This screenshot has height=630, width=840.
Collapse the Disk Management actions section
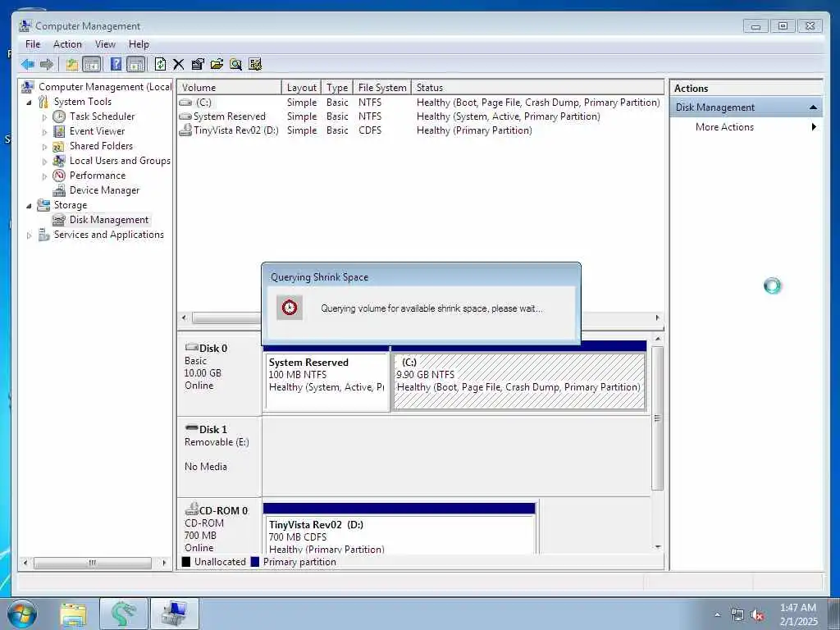coord(813,107)
